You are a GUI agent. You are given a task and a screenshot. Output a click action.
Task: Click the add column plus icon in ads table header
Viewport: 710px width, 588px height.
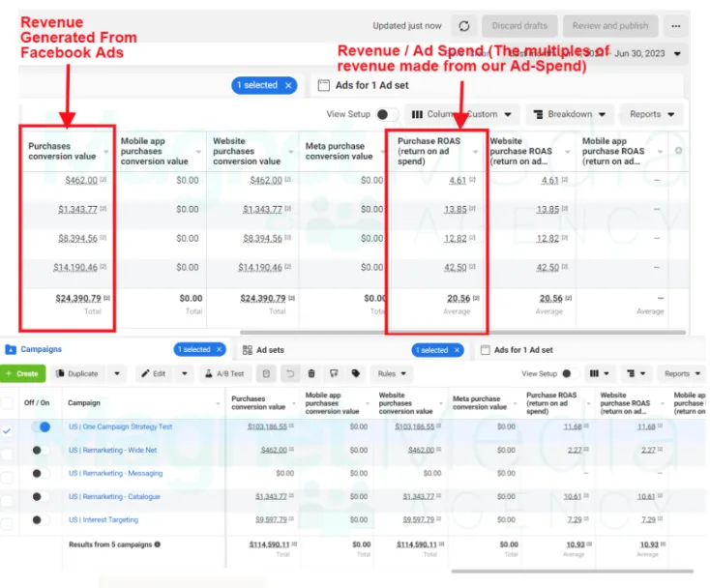[678, 150]
